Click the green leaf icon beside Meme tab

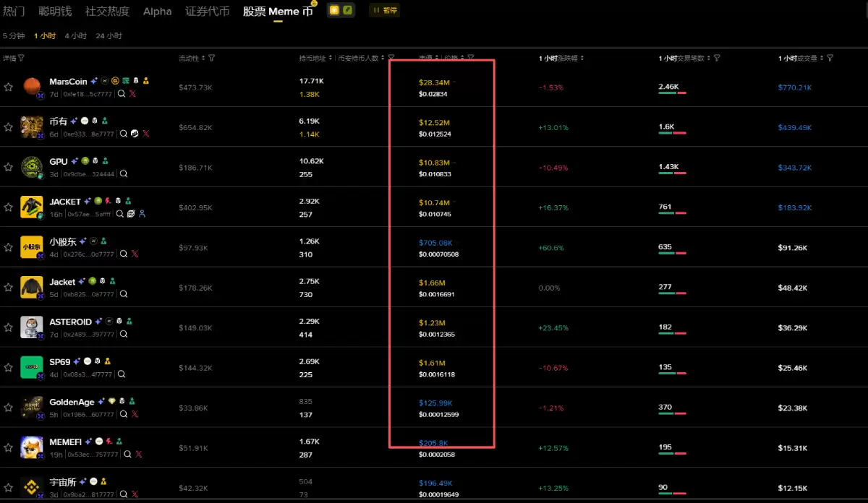pos(347,11)
